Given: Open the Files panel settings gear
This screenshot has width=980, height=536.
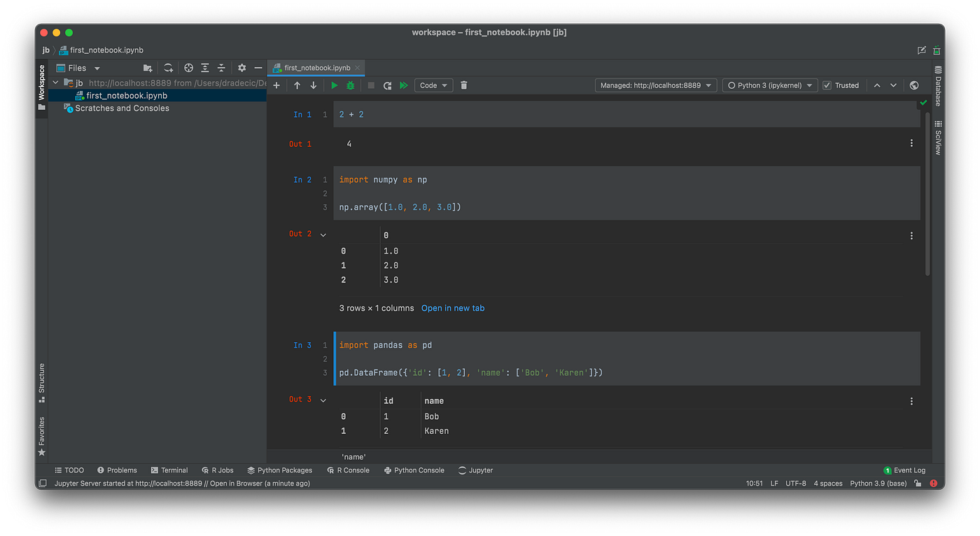Looking at the screenshot, I should tap(241, 67).
